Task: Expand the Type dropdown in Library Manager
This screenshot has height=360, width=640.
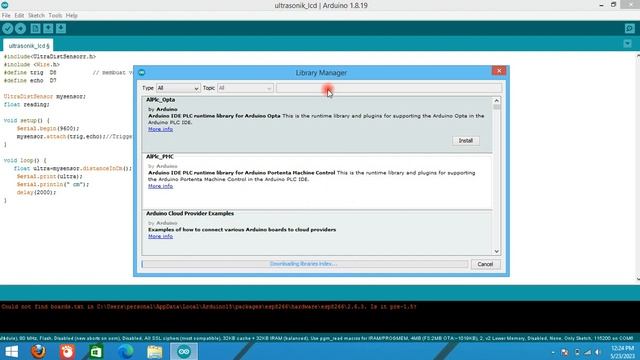Action: point(178,88)
